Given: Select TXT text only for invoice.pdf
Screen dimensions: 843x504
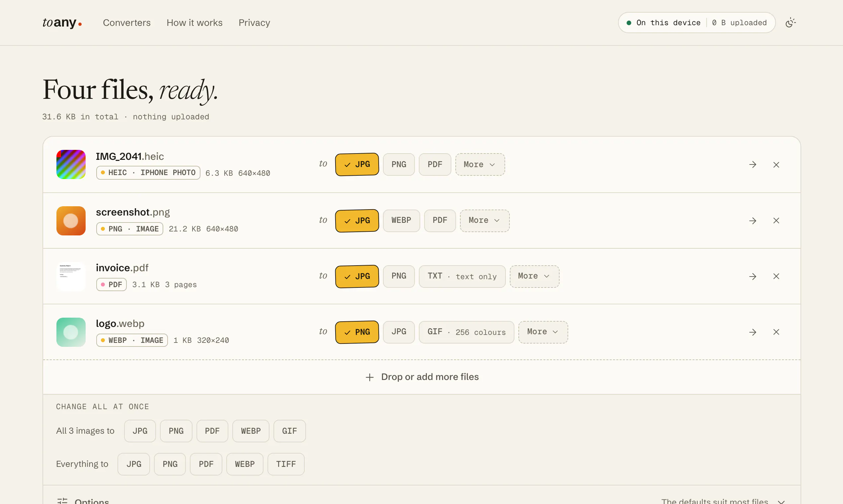Looking at the screenshot, I should point(462,276).
